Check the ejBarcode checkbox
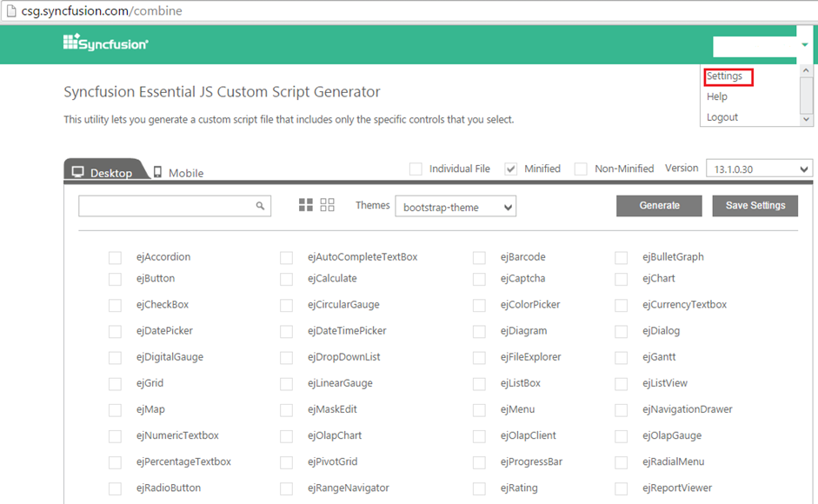The width and height of the screenshot is (818, 504). (479, 258)
